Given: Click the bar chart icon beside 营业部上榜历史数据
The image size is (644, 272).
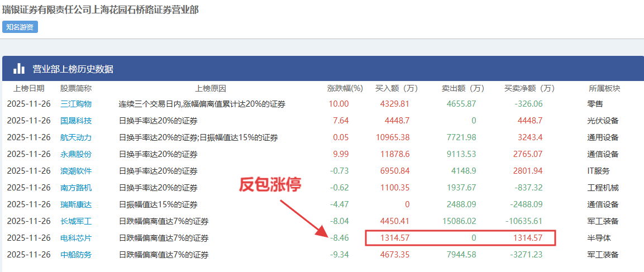Looking at the screenshot, I should click(x=19, y=69).
